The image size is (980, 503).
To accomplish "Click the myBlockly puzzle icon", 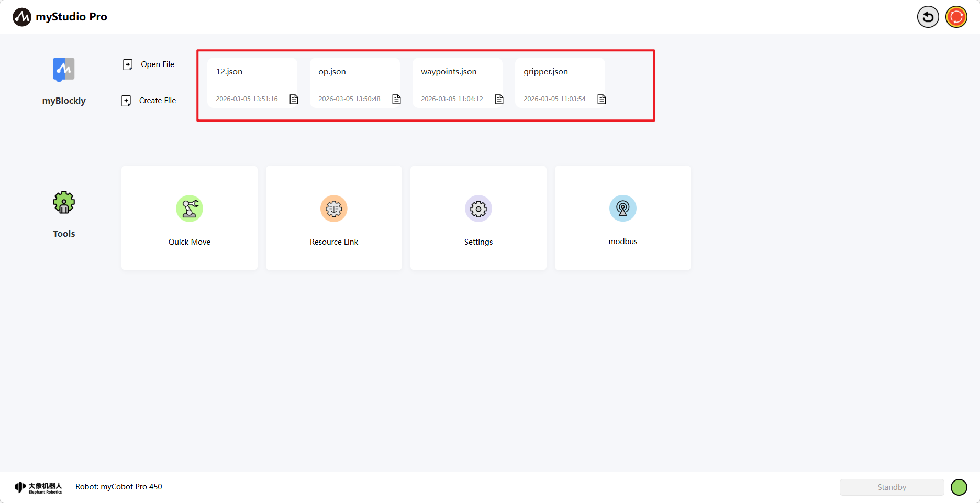I will click(64, 69).
